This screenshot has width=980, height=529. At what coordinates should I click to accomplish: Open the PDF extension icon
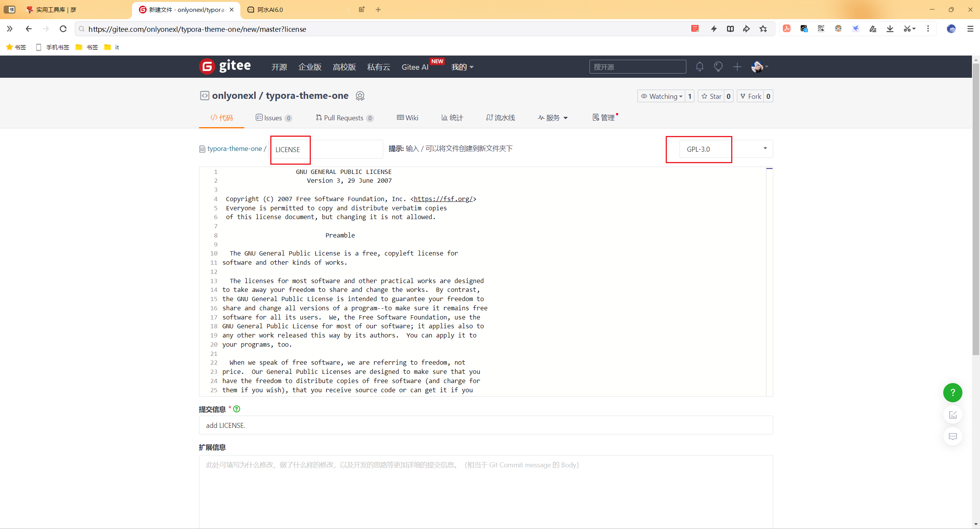click(x=787, y=29)
